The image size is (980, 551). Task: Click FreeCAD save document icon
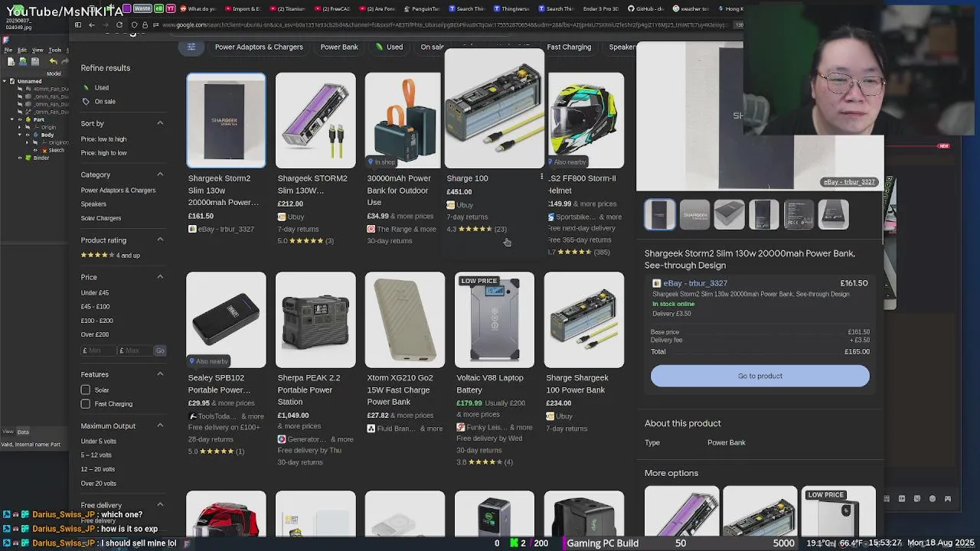(35, 61)
